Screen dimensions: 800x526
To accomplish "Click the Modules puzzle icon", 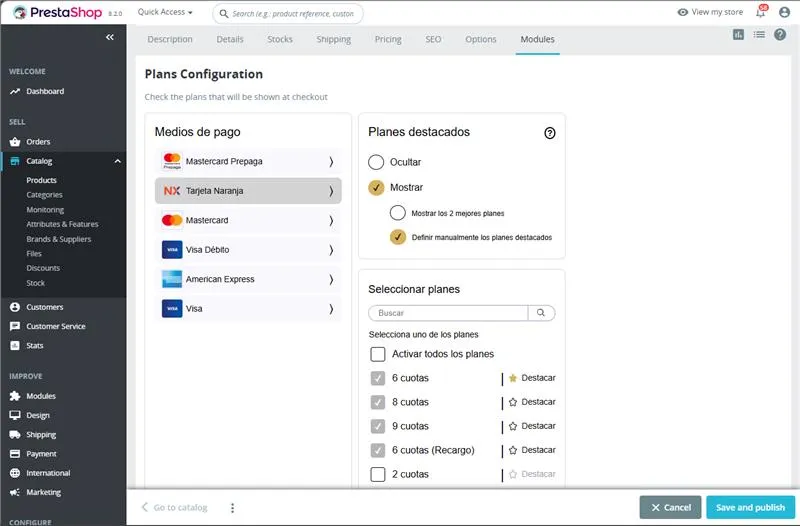I will (15, 396).
